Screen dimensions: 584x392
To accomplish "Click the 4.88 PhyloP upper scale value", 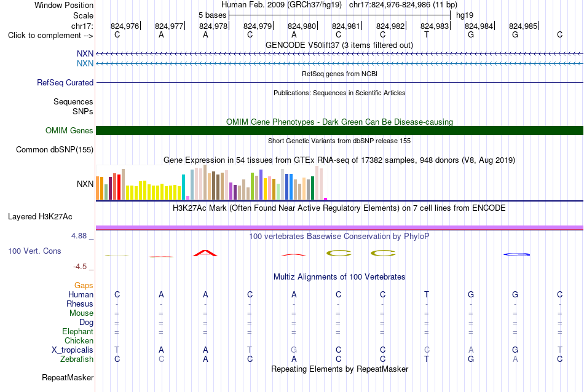I will [79, 236].
